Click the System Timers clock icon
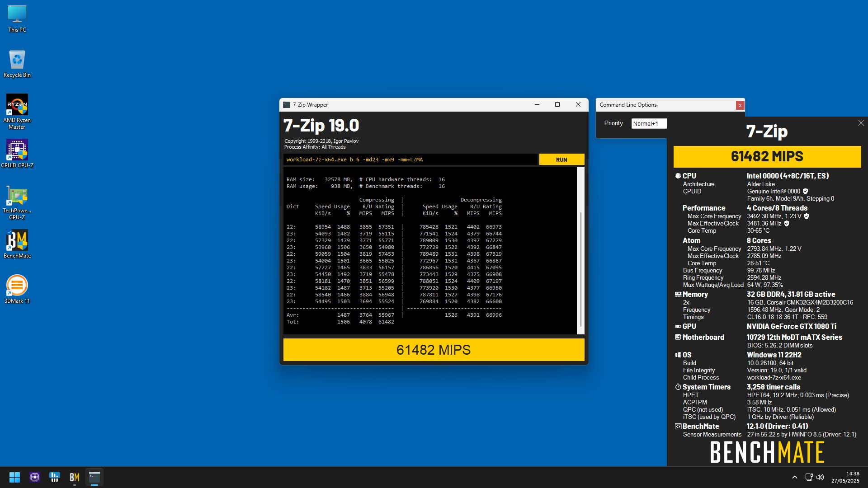The width and height of the screenshot is (868, 488). (x=678, y=387)
